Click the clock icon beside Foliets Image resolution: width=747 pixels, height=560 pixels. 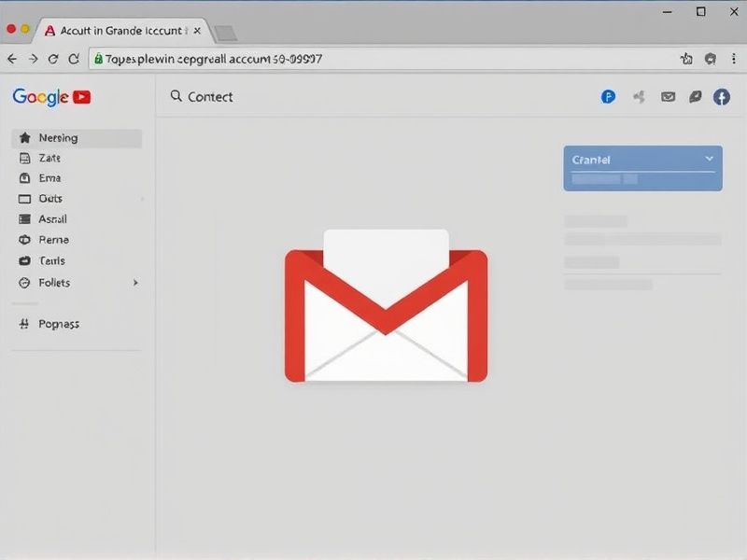point(24,283)
